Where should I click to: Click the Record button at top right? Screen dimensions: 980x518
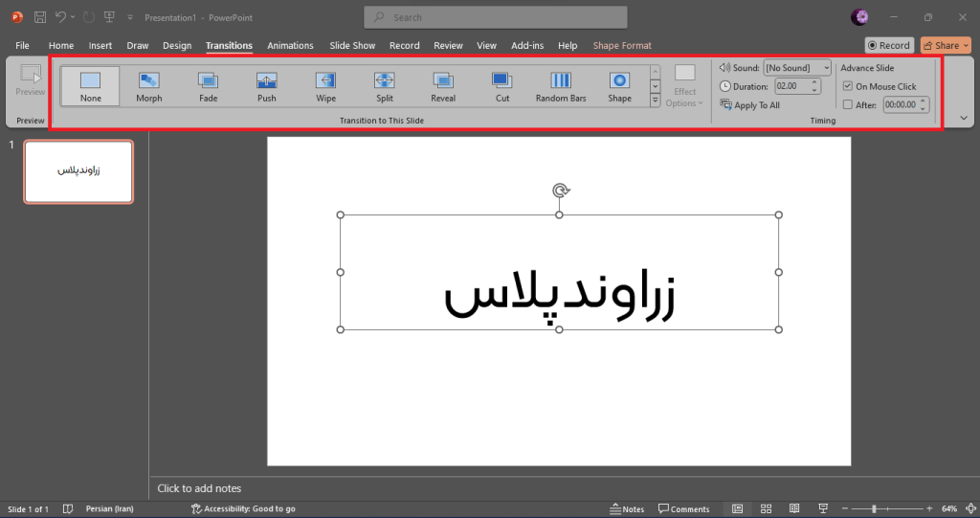(x=889, y=45)
